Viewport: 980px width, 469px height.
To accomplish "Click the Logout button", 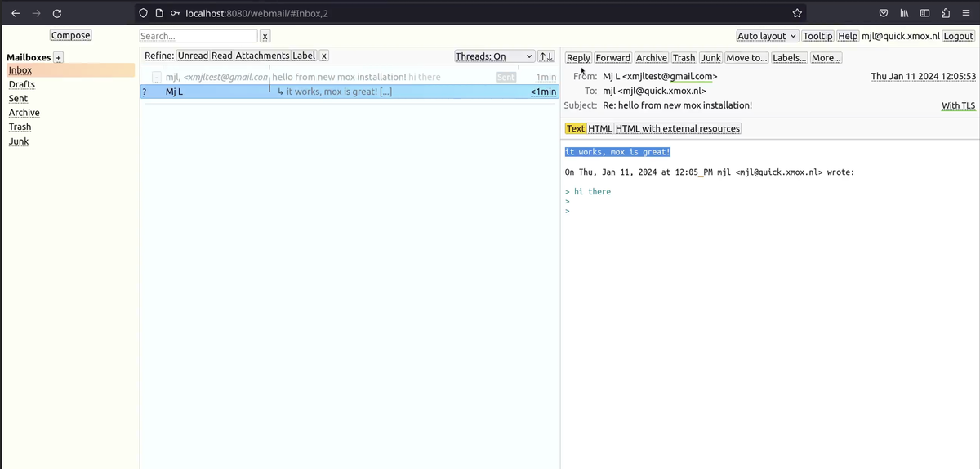I will tap(959, 36).
